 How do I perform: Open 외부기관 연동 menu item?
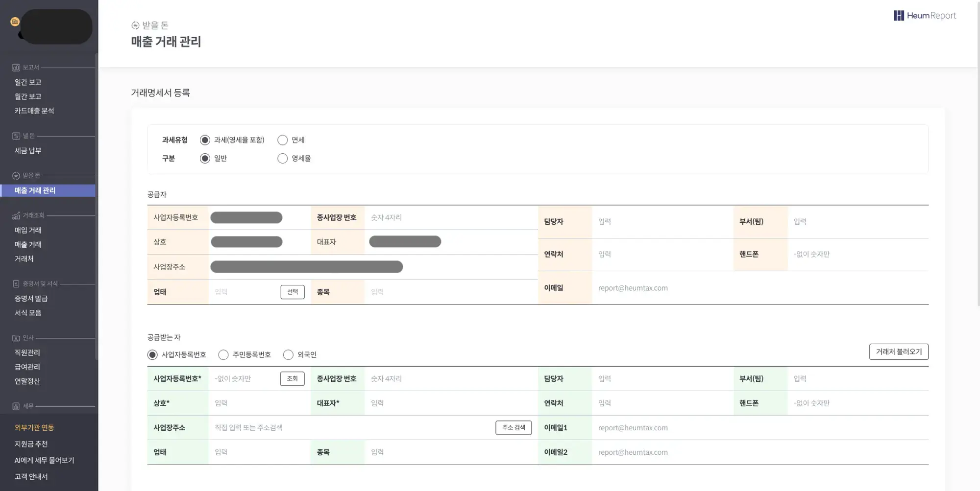[34, 427]
